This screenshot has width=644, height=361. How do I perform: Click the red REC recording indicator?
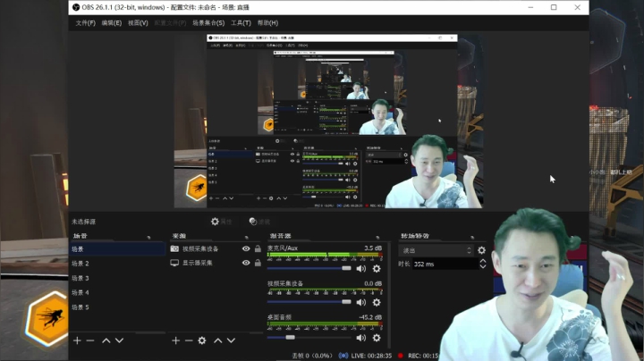click(401, 356)
